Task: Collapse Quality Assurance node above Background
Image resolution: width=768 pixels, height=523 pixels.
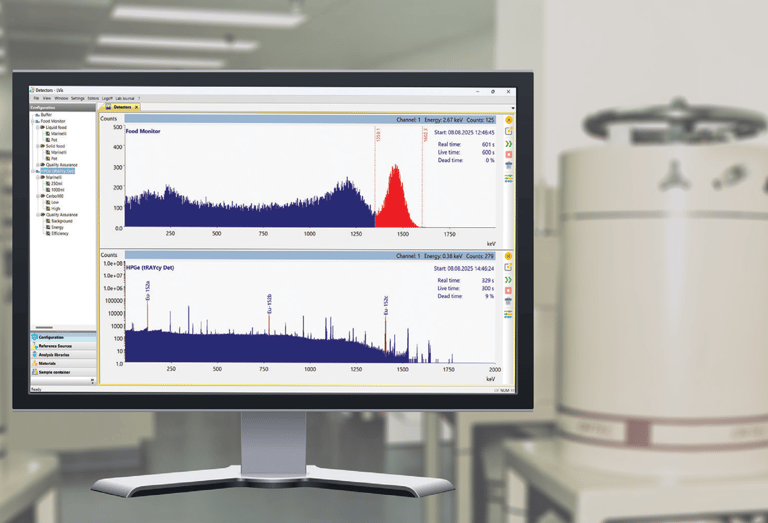Action: point(38,214)
